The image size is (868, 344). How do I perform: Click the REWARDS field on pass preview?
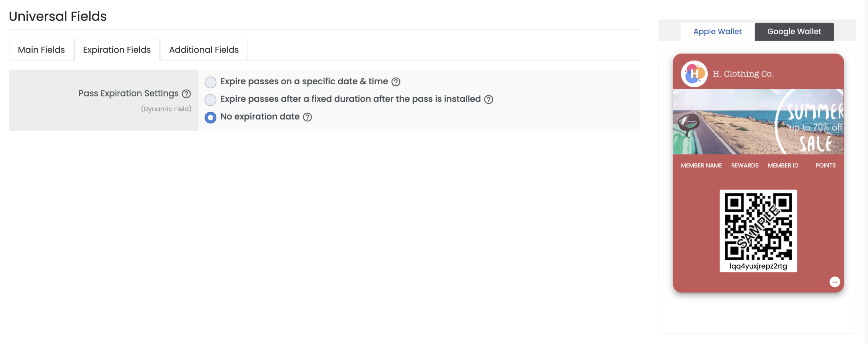tap(745, 166)
